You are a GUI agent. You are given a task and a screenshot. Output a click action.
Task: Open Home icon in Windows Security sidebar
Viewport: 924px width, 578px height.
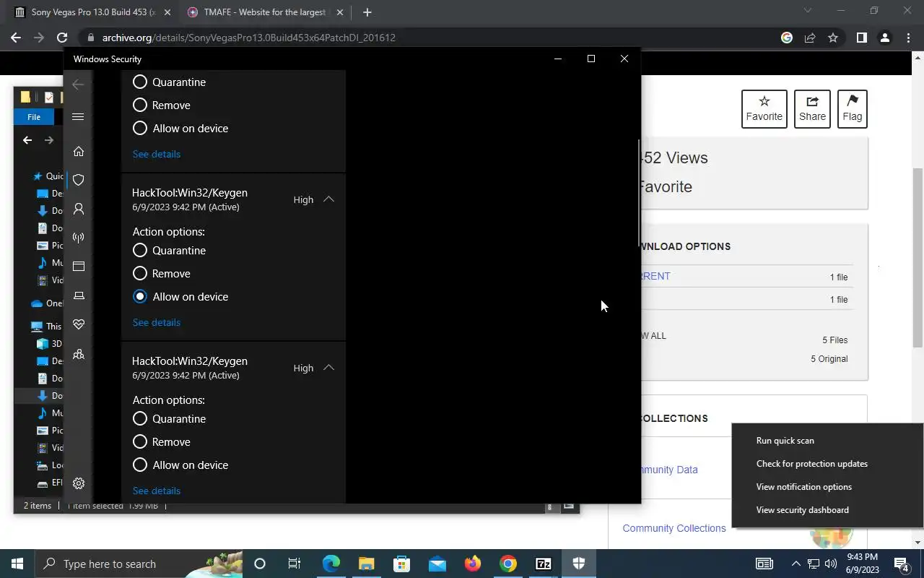click(x=79, y=151)
